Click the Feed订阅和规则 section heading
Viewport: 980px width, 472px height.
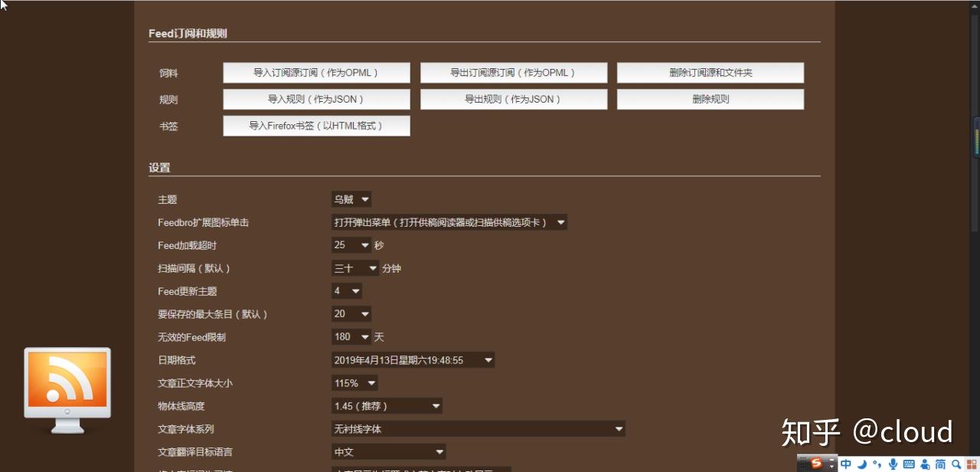(188, 33)
